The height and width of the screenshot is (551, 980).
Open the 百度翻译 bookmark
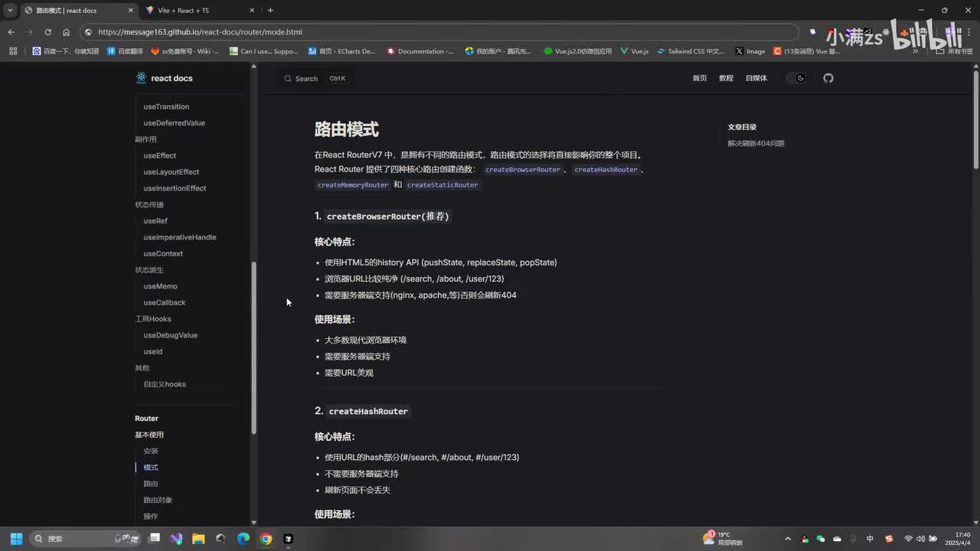pos(125,51)
